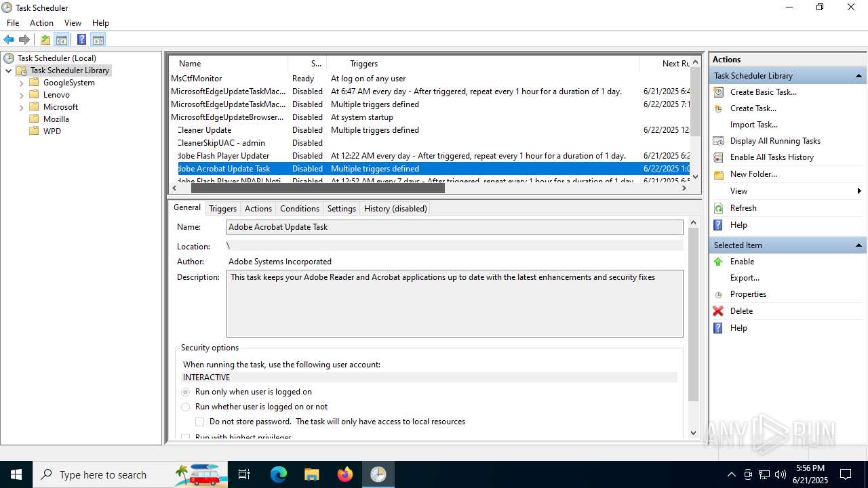Click the red Delete X icon
868x488 pixels.
pyautogui.click(x=719, y=311)
